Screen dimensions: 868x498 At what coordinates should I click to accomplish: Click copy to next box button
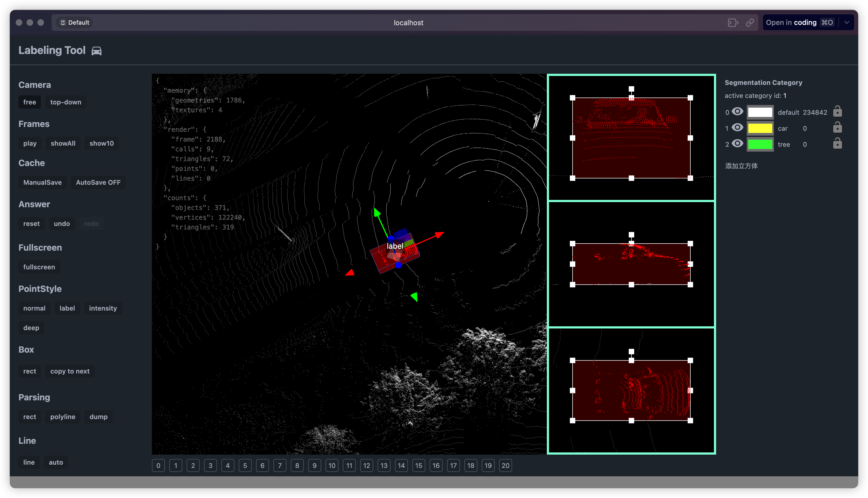[x=70, y=371]
